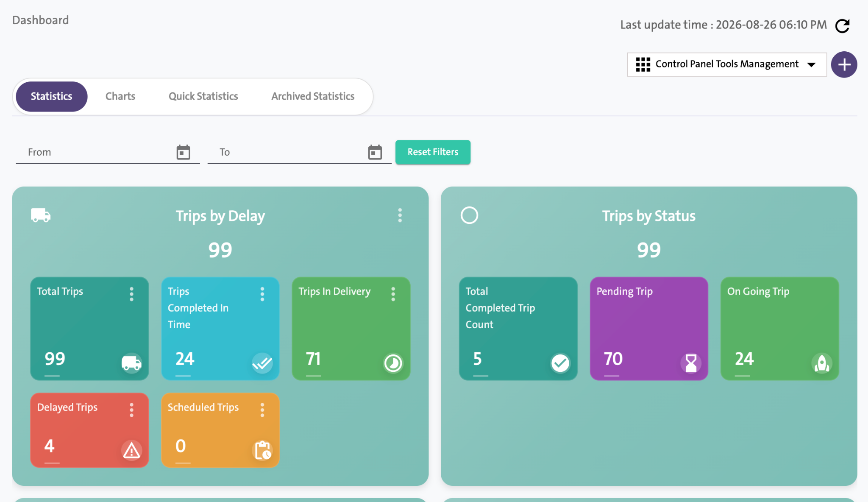Click the purple plus add button
This screenshot has height=502, width=868.
[x=844, y=64]
